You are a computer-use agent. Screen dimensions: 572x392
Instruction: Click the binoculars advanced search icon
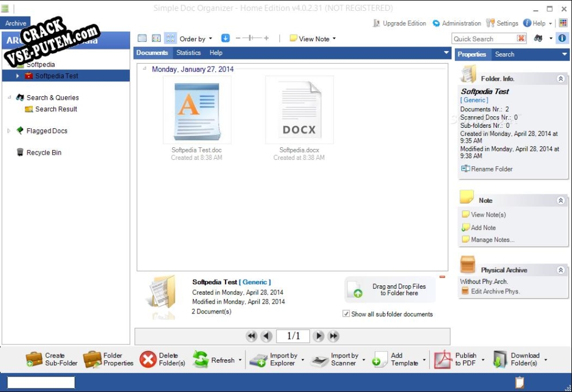pyautogui.click(x=538, y=38)
